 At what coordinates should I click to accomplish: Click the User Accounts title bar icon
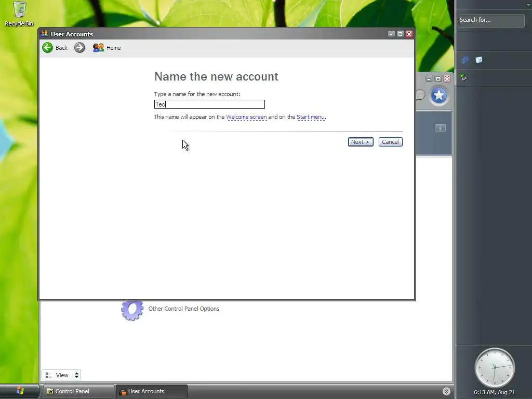(45, 34)
